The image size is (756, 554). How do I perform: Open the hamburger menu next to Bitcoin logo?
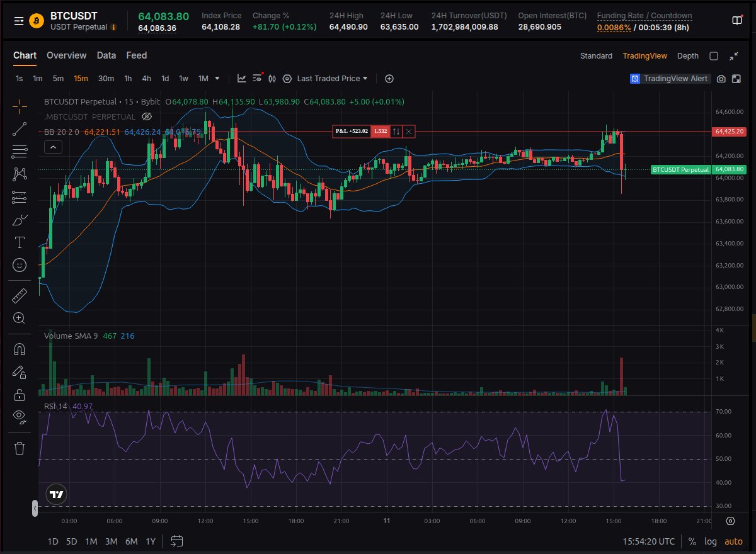pyautogui.click(x=19, y=21)
